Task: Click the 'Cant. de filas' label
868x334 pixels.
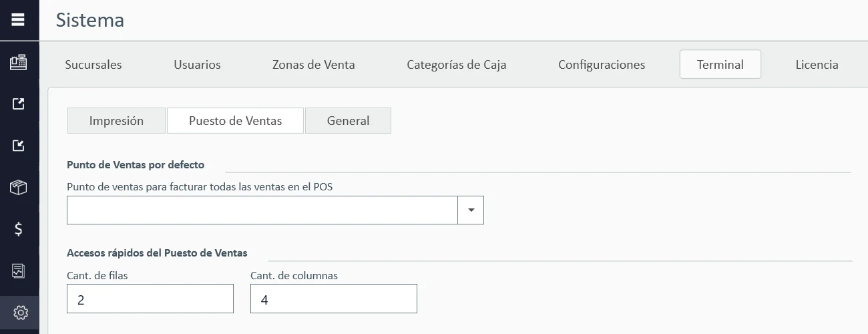Action: [97, 275]
